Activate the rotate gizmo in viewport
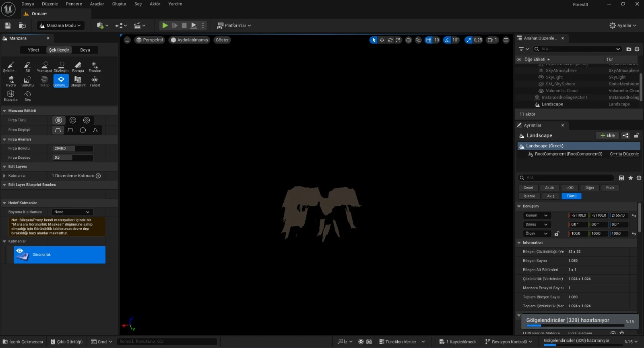Viewport: 644px width, 348px height. 390,40
